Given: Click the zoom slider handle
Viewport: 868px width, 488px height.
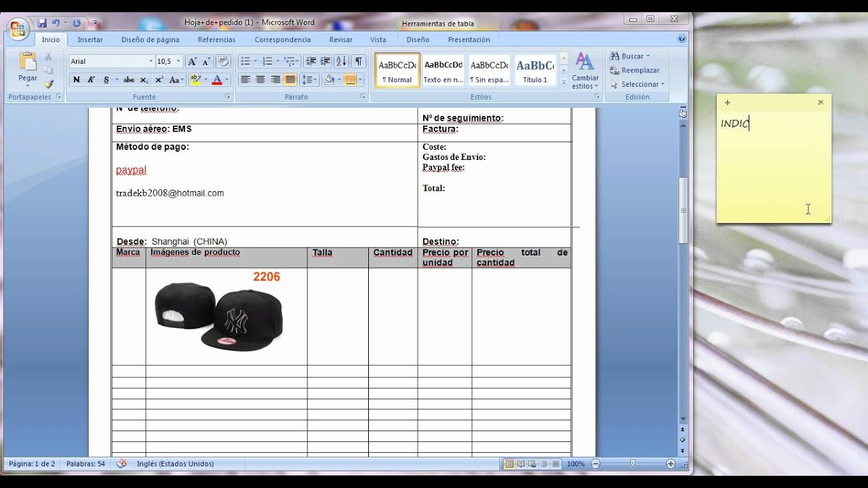Looking at the screenshot, I should [x=633, y=464].
